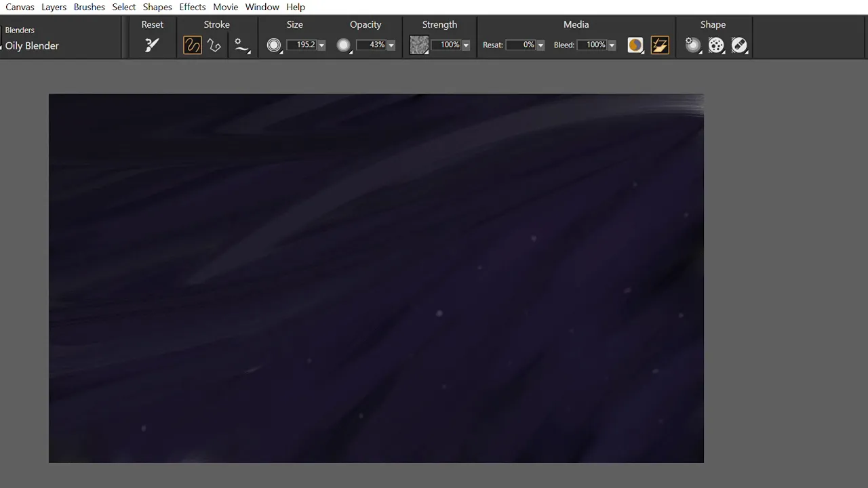Click the Oily Blender brush variant name
Viewport: 868px width, 488px height.
click(32, 45)
